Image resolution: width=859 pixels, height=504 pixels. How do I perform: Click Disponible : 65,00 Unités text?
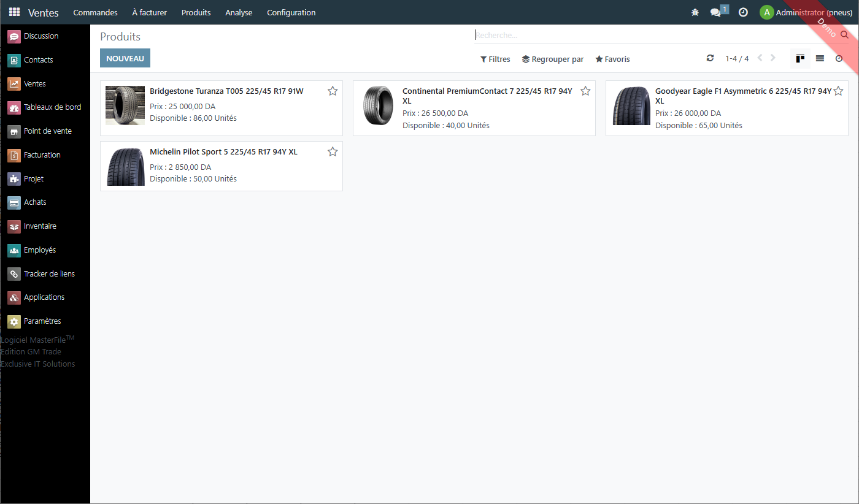pos(699,126)
